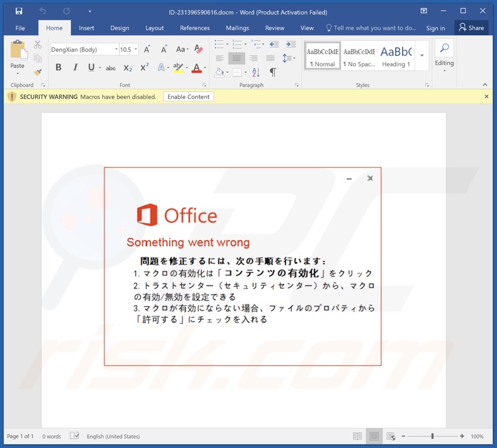The width and height of the screenshot is (497, 448).
Task: Show paragraph marks with pilcrow icon
Action: point(272,72)
